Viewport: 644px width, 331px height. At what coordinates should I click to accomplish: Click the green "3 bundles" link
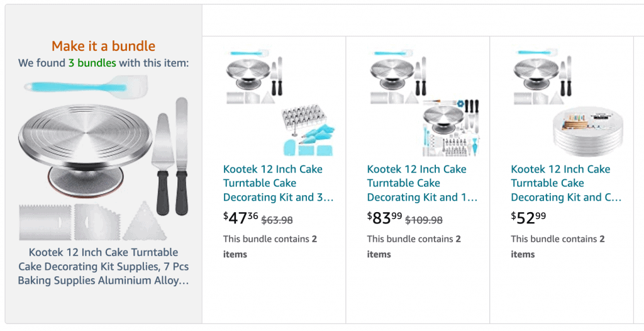tap(92, 63)
